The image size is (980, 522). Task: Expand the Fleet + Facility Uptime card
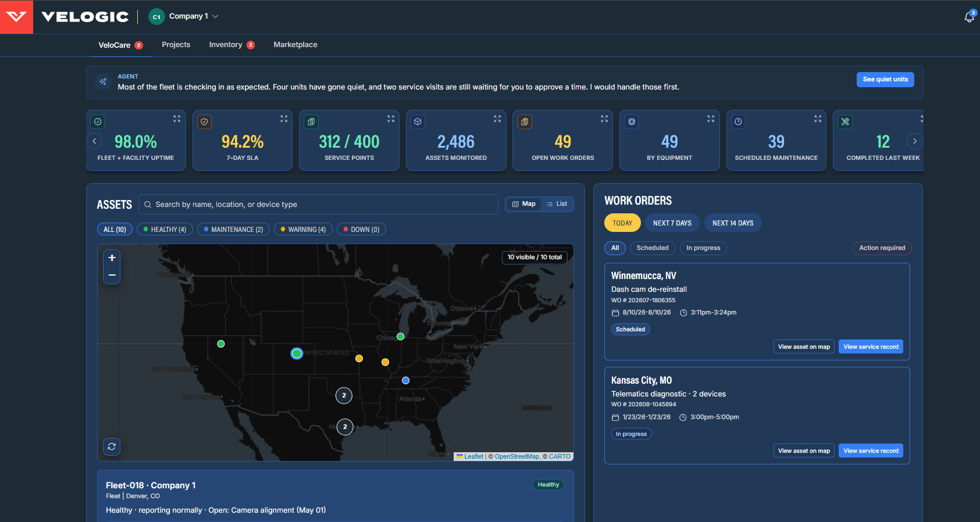177,119
